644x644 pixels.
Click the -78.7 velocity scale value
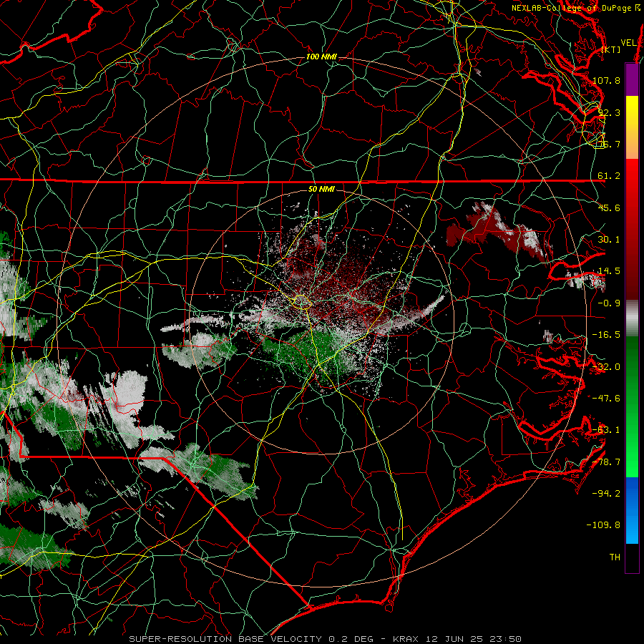(x=606, y=462)
